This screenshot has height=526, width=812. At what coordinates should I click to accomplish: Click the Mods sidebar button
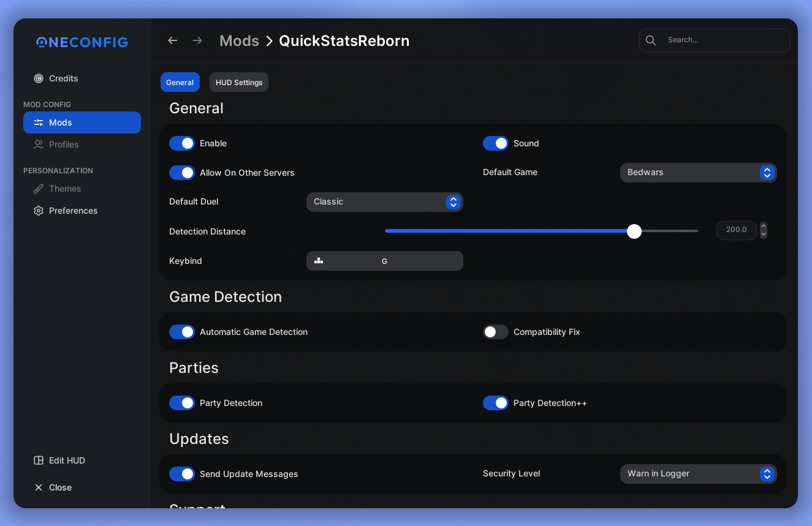tap(82, 122)
